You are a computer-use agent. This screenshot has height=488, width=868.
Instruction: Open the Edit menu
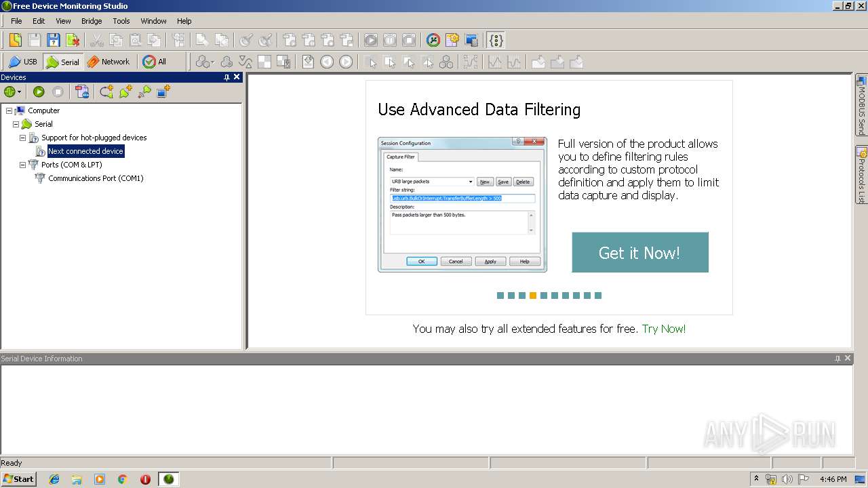point(39,21)
